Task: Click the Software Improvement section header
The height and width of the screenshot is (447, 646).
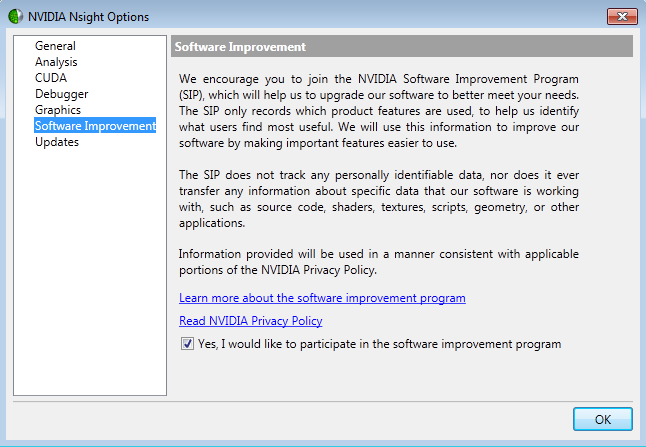Action: (402, 47)
